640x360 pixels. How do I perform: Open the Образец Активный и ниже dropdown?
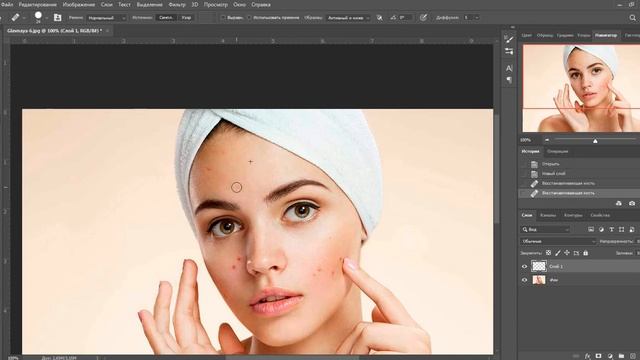(348, 18)
